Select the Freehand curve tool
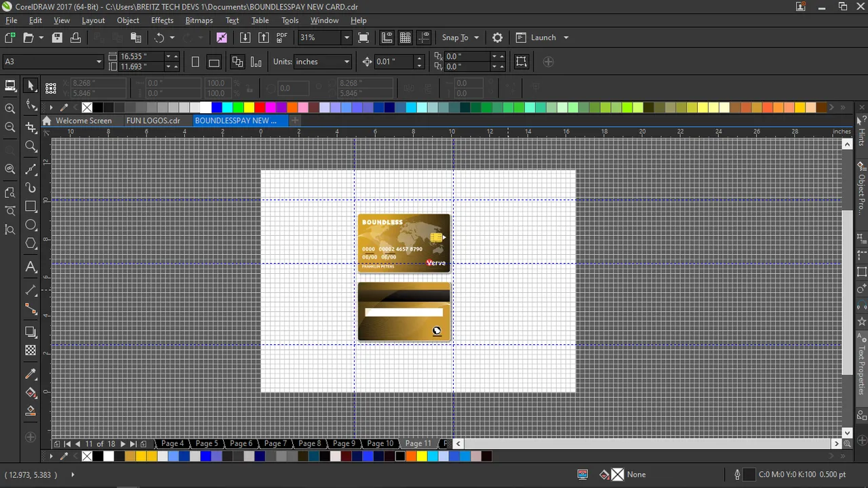Screen dimensions: 868x488 point(31,169)
